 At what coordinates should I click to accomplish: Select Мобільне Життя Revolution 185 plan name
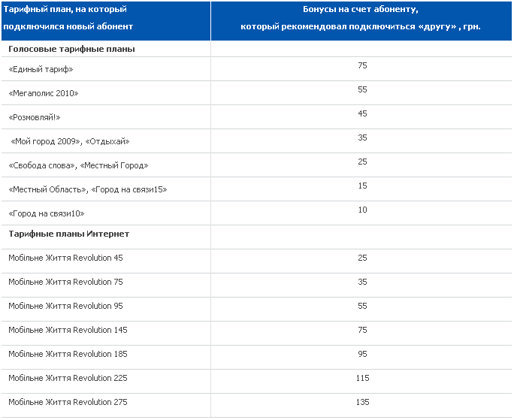(x=68, y=354)
